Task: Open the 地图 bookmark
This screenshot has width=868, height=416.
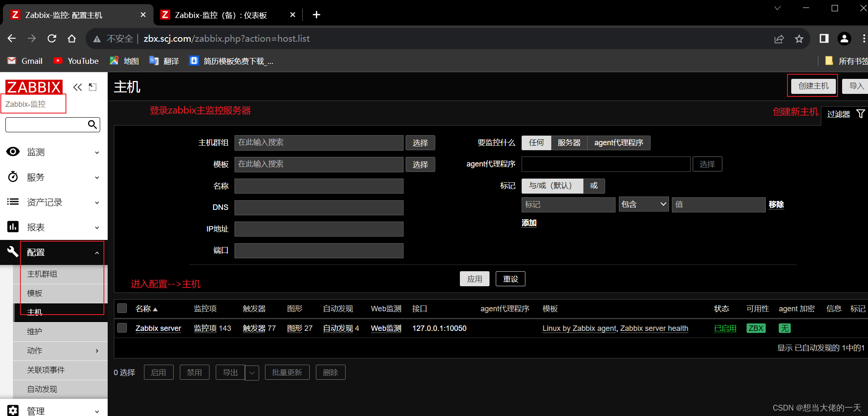Action: [124, 61]
